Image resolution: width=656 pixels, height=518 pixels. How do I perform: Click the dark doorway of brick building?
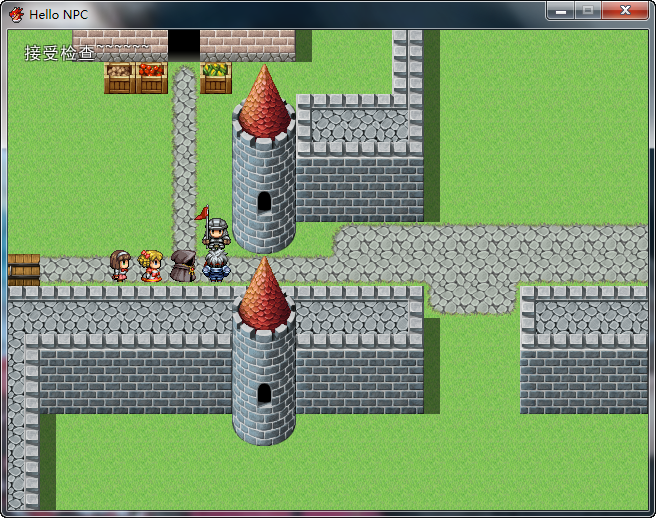pos(184,45)
